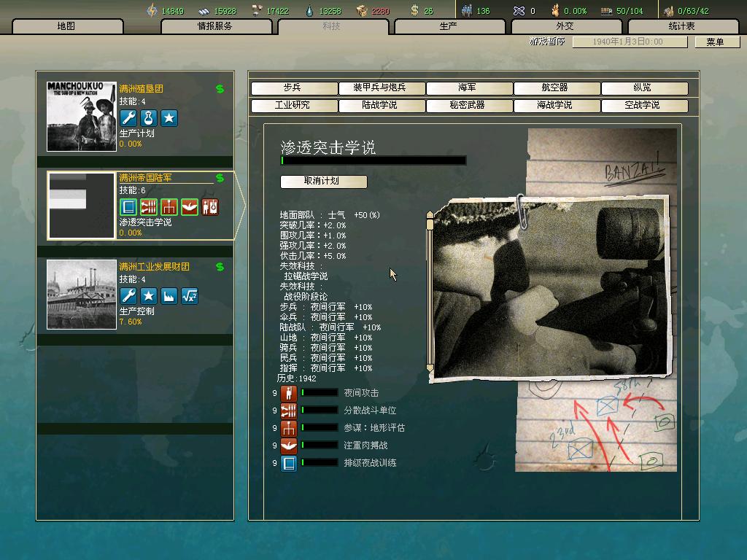Click the 分散战斗单位 component icon
Screen dimensions: 747x560
[289, 411]
